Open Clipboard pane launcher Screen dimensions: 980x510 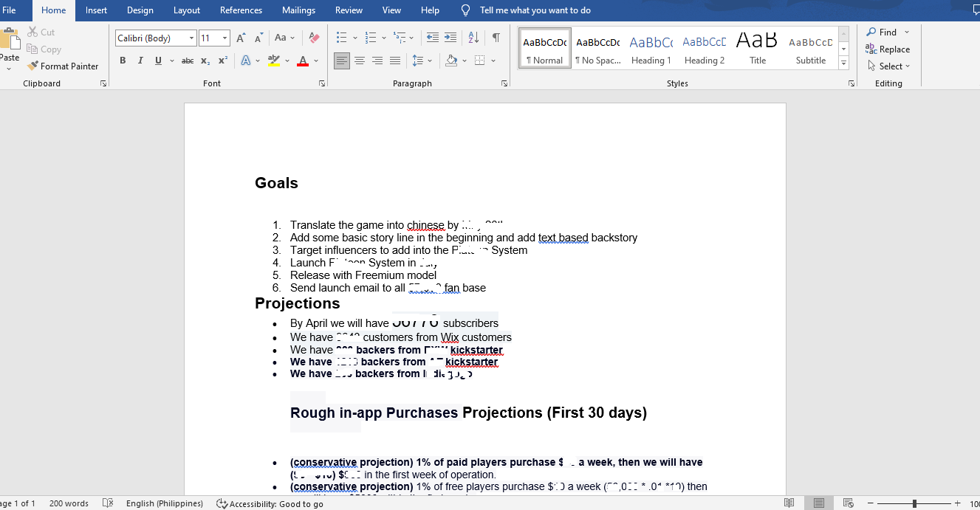pos(103,84)
